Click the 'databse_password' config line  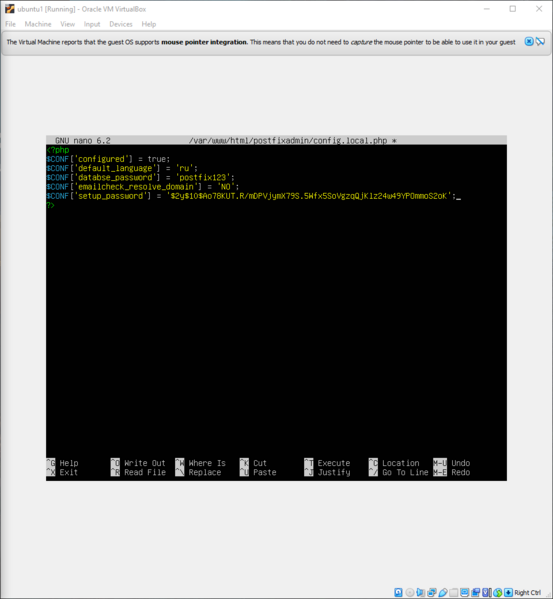[x=140, y=177]
